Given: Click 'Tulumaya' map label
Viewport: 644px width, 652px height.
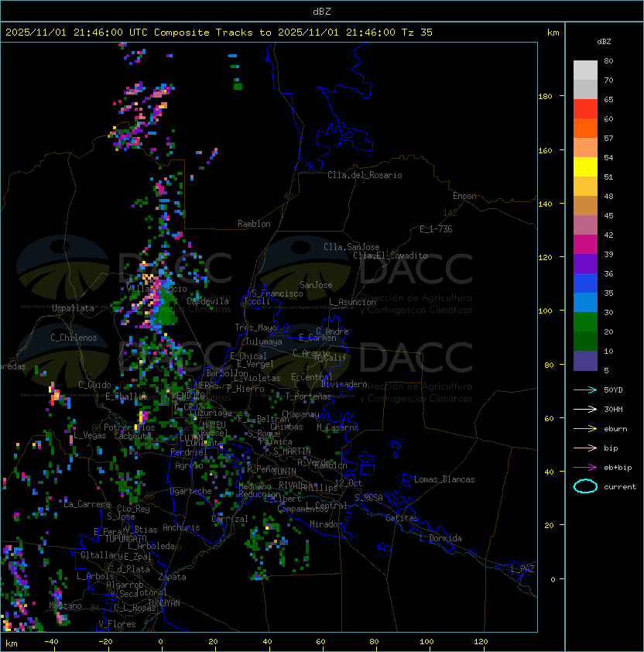Looking at the screenshot, I should tap(264, 341).
